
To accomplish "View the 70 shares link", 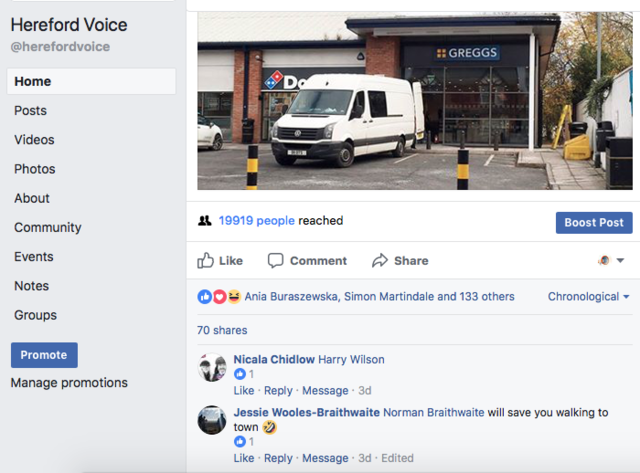I will point(222,330).
